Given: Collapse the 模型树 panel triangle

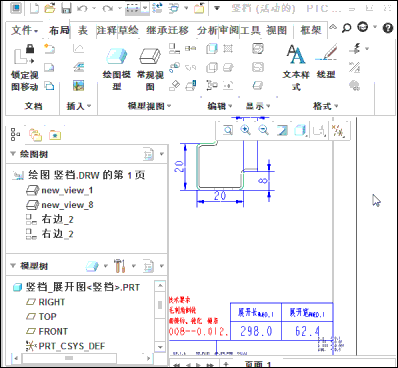Looking at the screenshot, I should 13,266.
